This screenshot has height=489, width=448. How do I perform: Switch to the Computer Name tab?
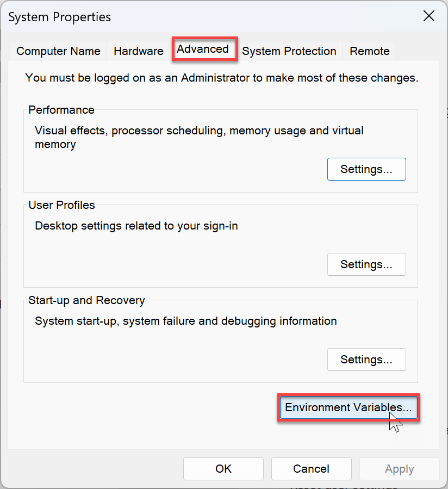point(58,51)
